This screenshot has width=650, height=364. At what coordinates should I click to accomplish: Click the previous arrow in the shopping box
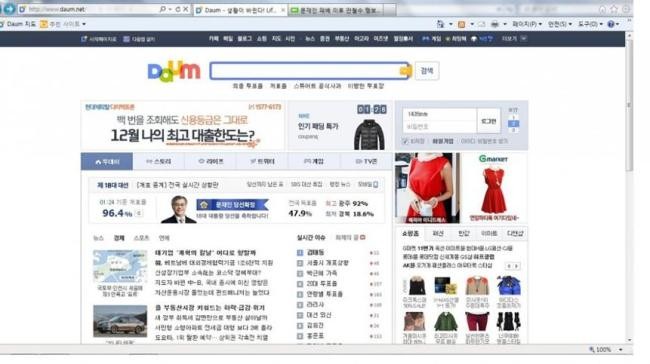tap(509, 266)
